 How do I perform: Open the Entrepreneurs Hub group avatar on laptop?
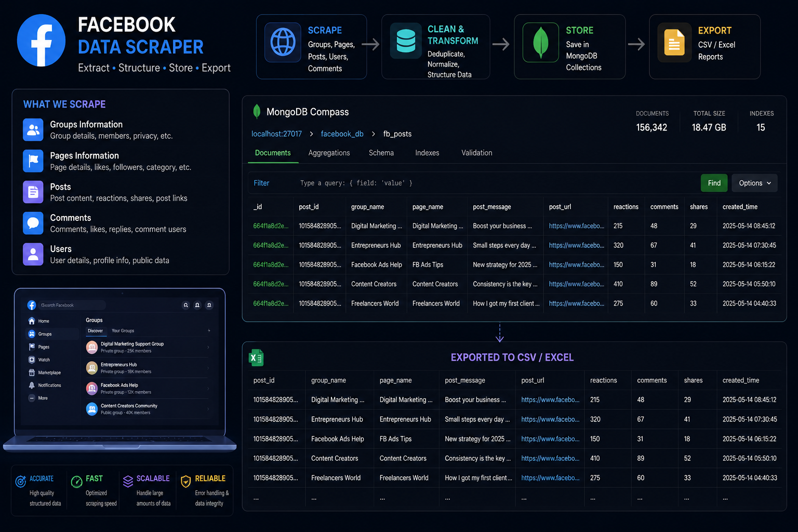[92, 368]
